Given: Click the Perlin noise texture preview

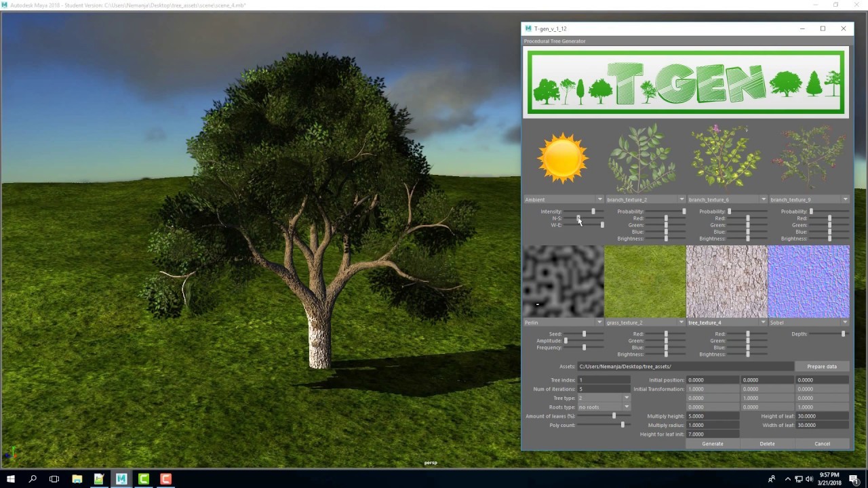Looking at the screenshot, I should [x=563, y=282].
